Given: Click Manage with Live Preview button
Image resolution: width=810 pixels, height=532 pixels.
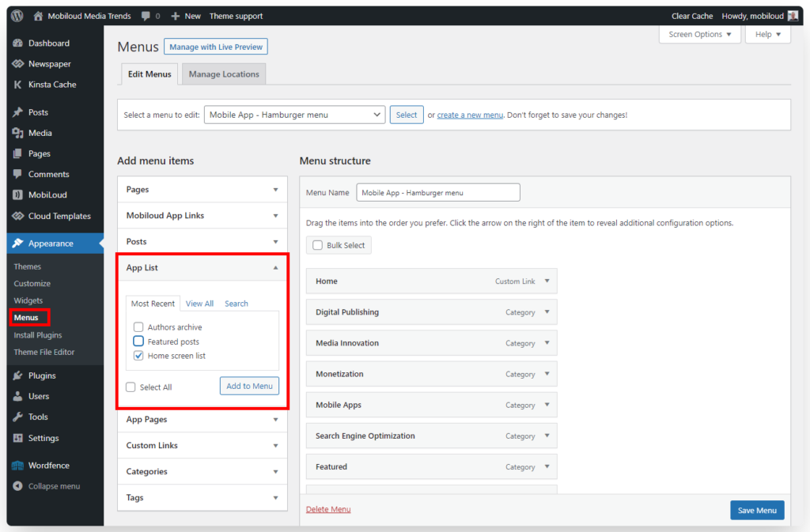Looking at the screenshot, I should pyautogui.click(x=216, y=47).
